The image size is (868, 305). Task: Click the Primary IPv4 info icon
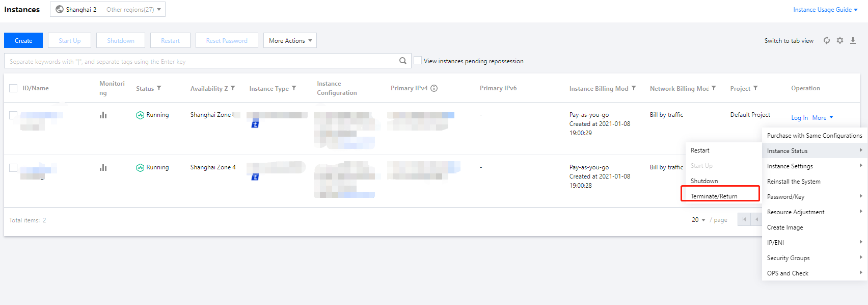434,88
